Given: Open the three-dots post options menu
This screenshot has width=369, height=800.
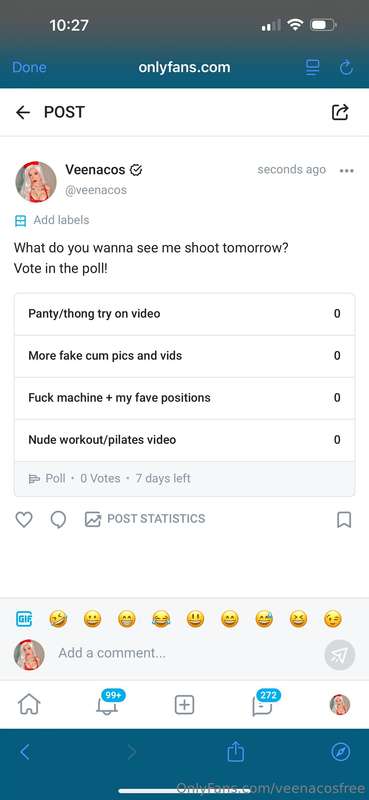Looking at the screenshot, I should [347, 170].
